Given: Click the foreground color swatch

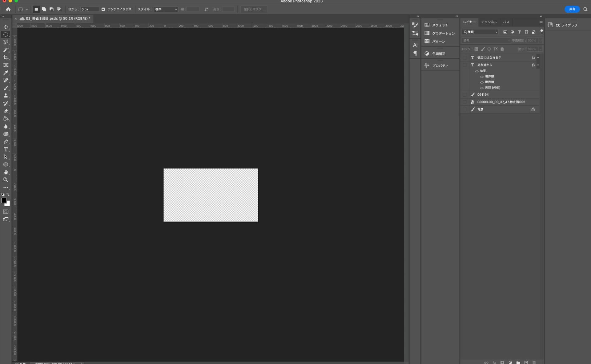Looking at the screenshot, I should click(4, 200).
